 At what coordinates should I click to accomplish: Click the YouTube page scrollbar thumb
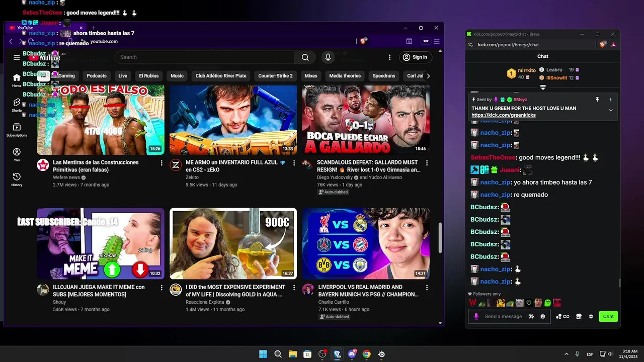click(441, 238)
